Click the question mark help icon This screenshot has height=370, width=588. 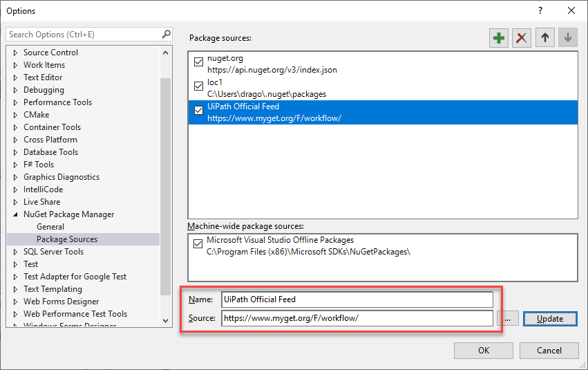(x=540, y=10)
